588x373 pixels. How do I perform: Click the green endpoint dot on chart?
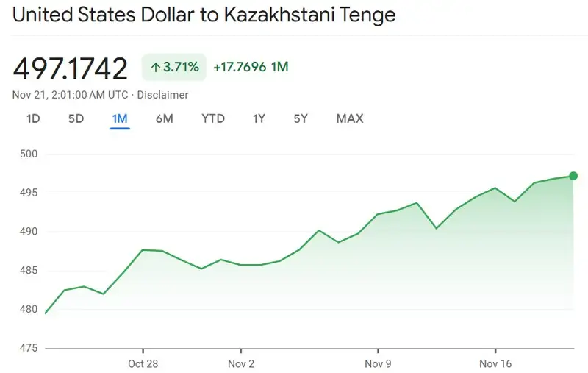pyautogui.click(x=573, y=176)
